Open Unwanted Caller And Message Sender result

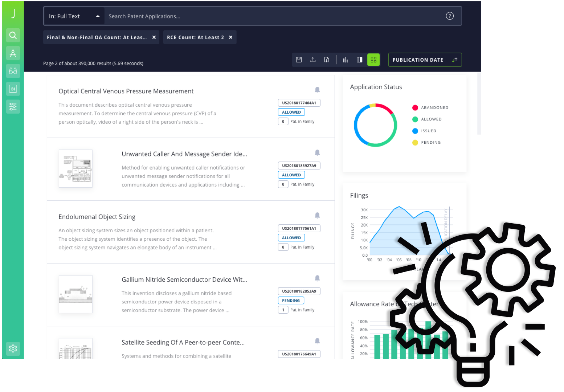coord(184,154)
